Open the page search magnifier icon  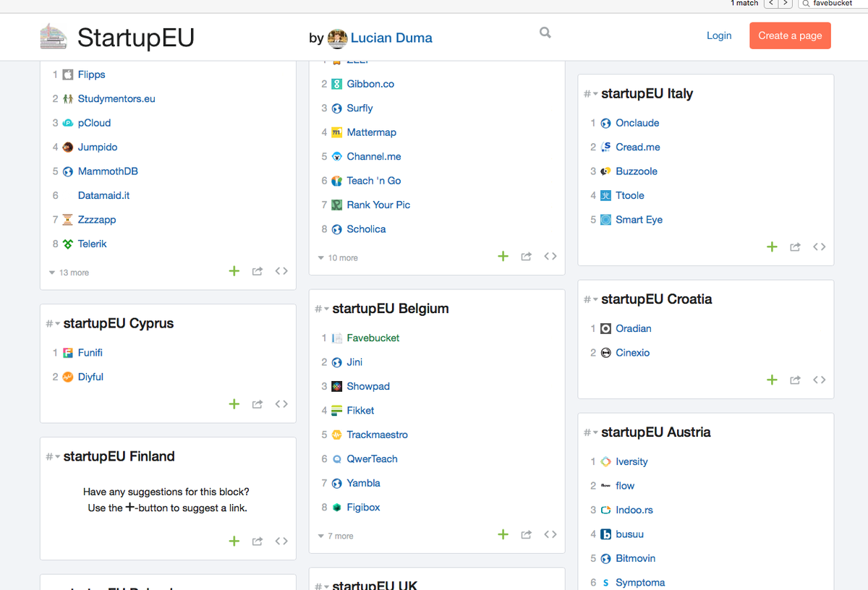click(545, 33)
